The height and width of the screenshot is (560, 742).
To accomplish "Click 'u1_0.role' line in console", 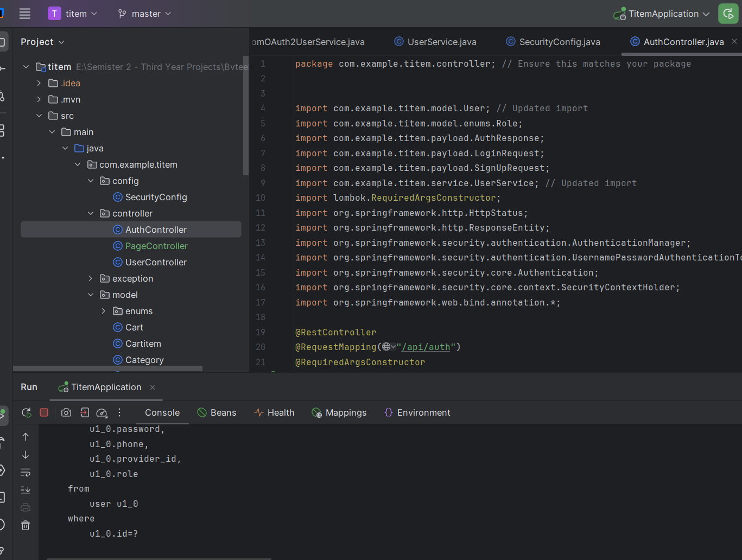I will click(x=113, y=474).
